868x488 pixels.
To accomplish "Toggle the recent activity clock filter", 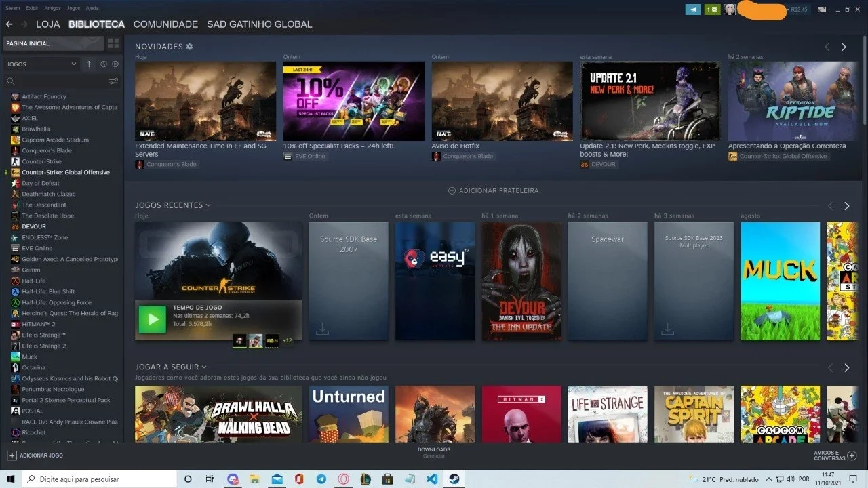I will click(104, 64).
